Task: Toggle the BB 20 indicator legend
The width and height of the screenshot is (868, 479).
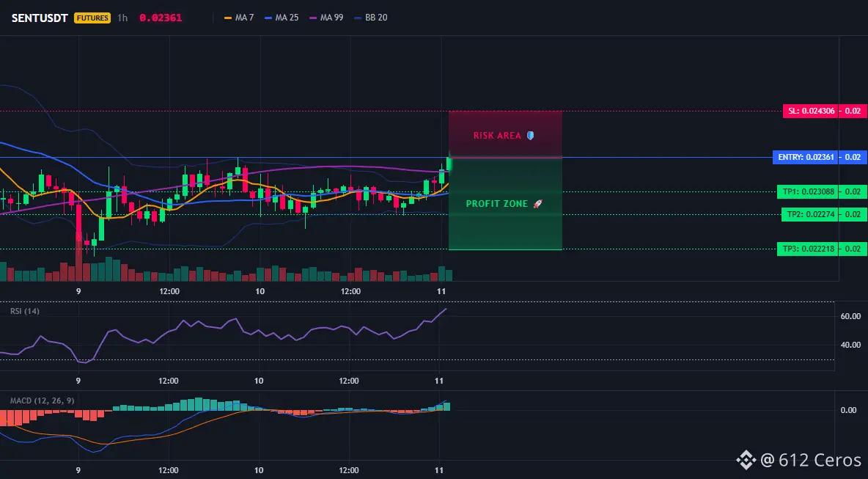Action: (371, 18)
